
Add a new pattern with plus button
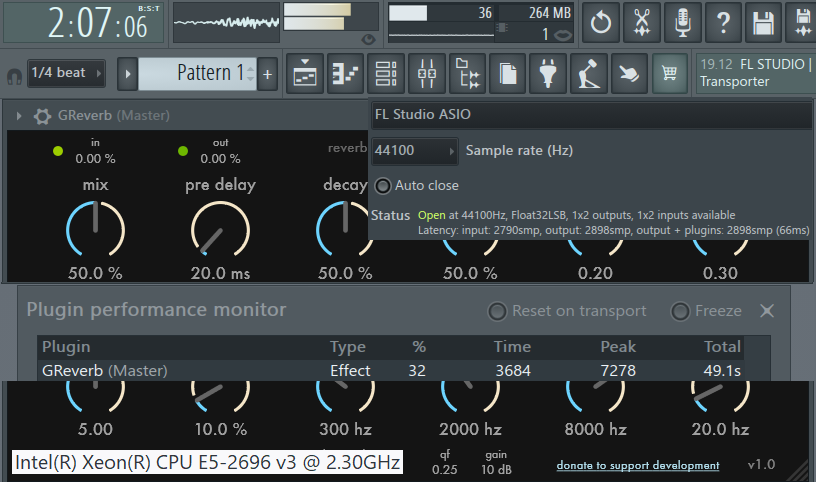pos(267,74)
